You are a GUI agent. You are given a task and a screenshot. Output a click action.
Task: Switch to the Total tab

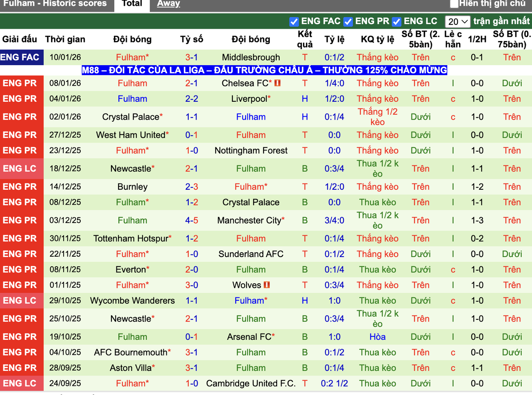coord(132,4)
